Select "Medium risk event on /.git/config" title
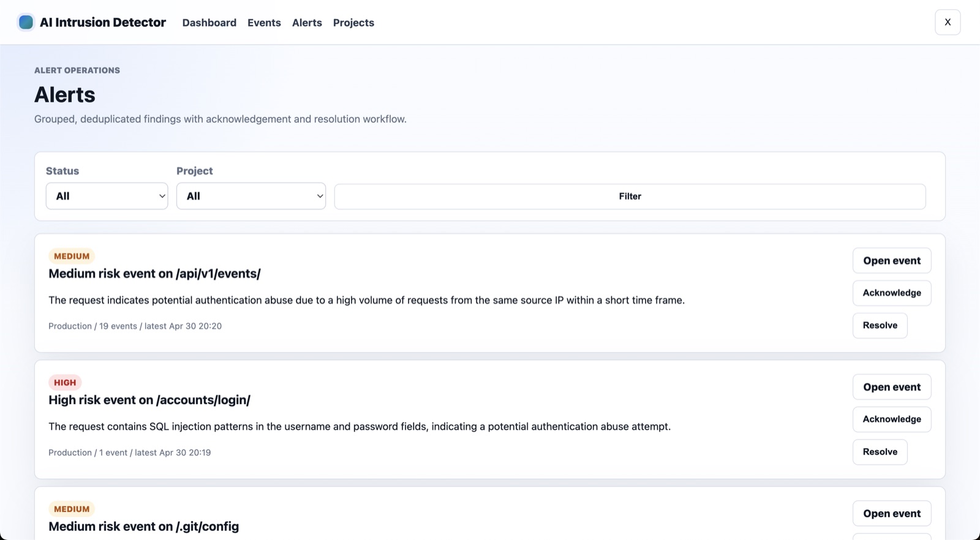980x540 pixels. (144, 527)
